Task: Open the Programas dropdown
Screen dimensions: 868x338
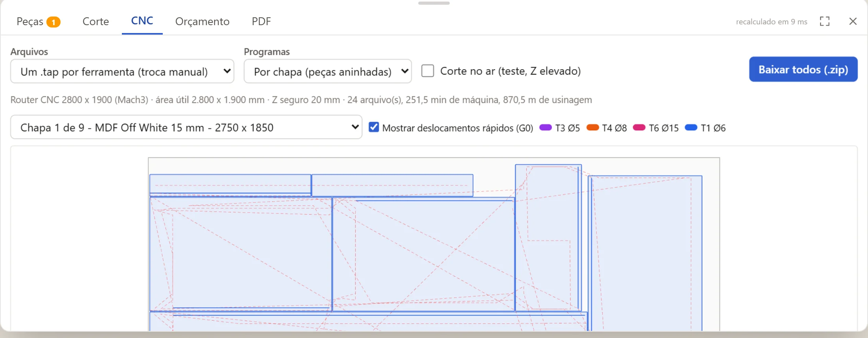Action: [x=328, y=72]
